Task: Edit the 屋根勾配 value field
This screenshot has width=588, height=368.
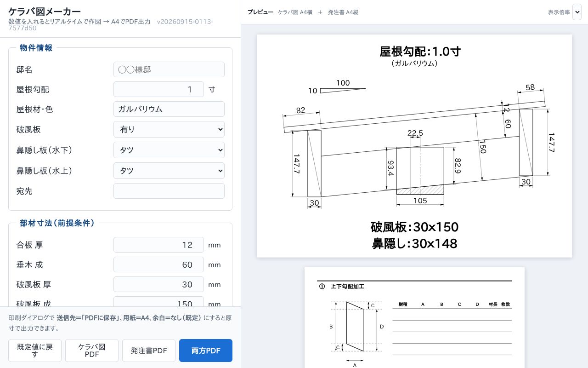Action: click(x=158, y=89)
